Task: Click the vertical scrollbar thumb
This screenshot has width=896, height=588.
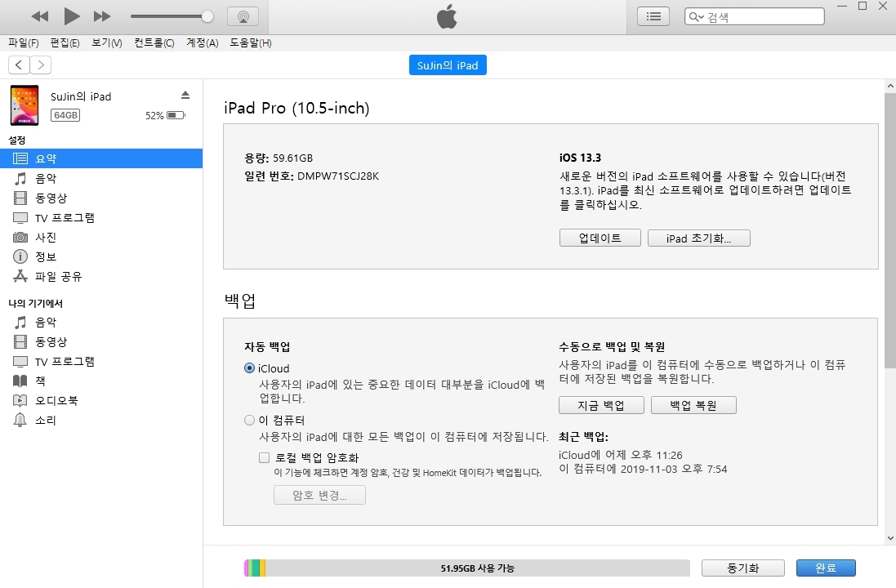Action: (890, 229)
